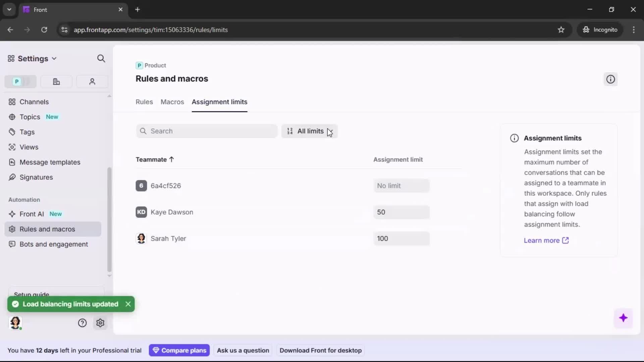Open company settings via the building icon
Viewport: 644px width, 362px height.
(56, 81)
